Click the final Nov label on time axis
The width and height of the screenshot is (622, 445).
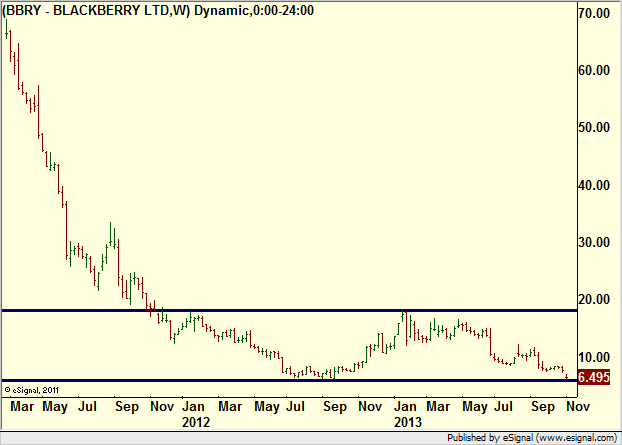(578, 407)
